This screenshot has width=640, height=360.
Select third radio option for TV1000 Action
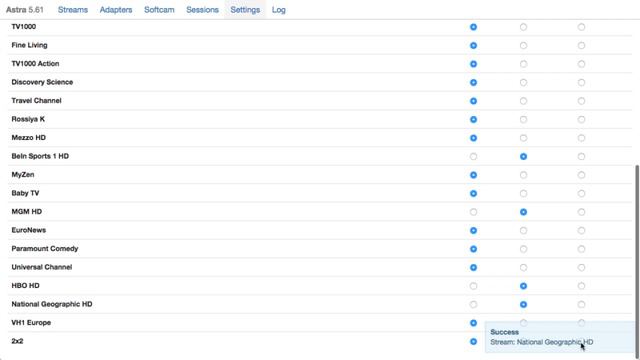coord(581,64)
